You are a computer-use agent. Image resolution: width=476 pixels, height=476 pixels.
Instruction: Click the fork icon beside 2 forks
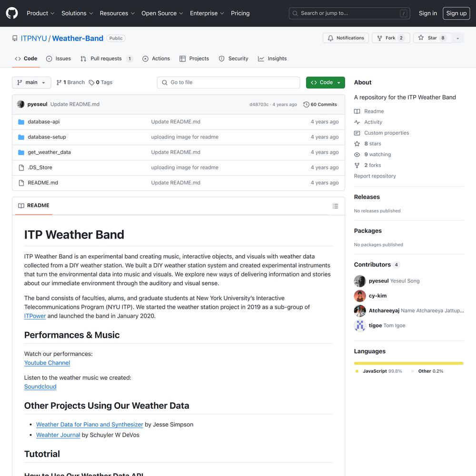click(357, 165)
